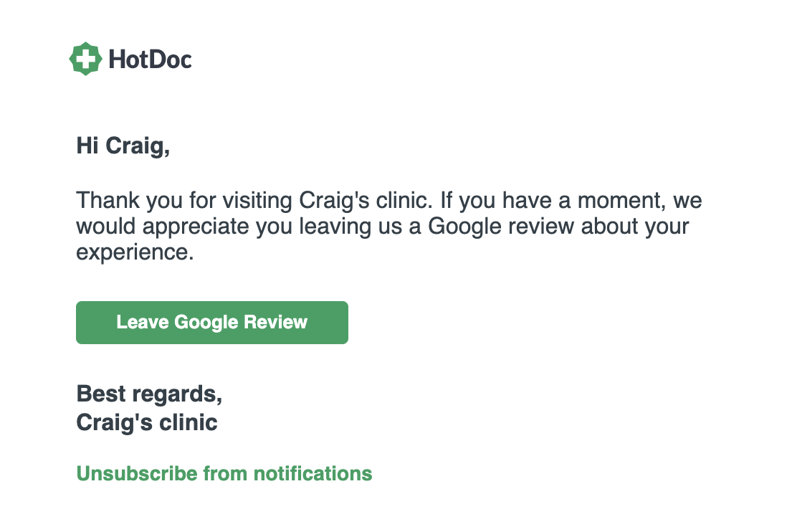Click the 'Hi Craig,' greeting line
The image size is (787, 532).
[123, 146]
